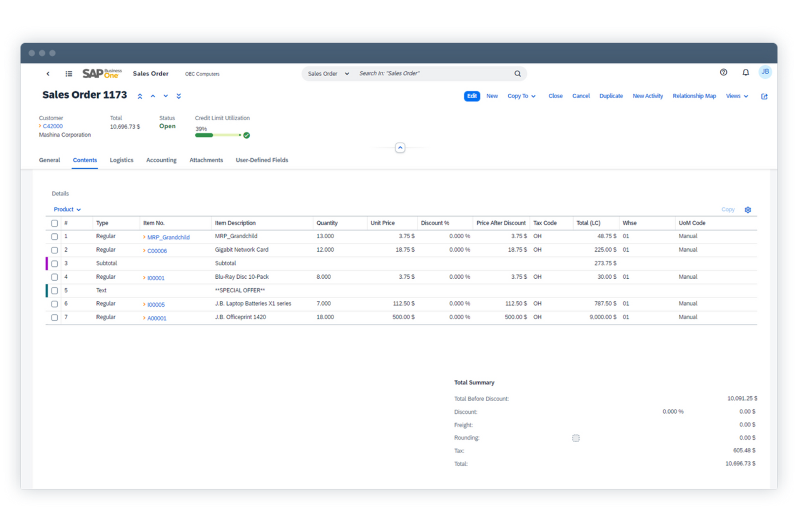Check row 3 Subtotal checkbox

pos(54,264)
